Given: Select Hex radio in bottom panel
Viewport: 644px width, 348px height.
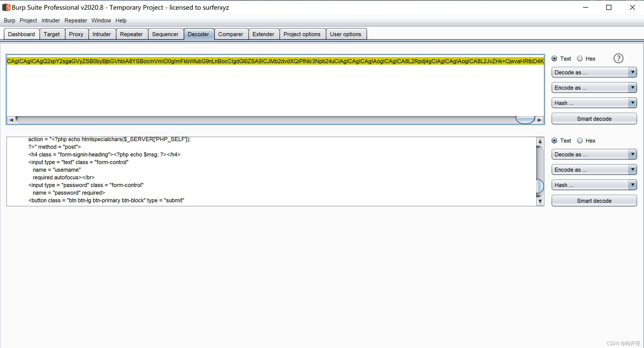Looking at the screenshot, I should coord(580,141).
